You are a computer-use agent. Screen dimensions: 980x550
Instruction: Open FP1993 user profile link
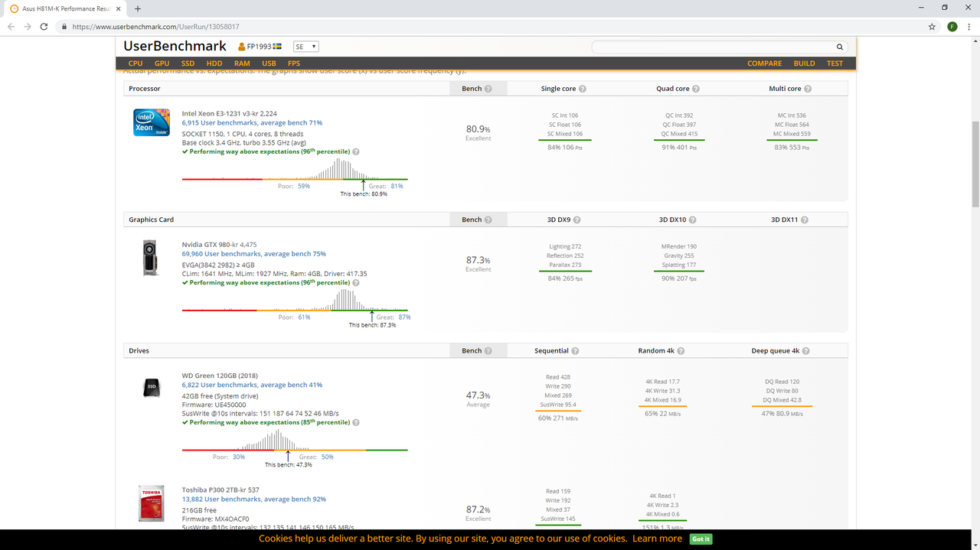pos(260,47)
